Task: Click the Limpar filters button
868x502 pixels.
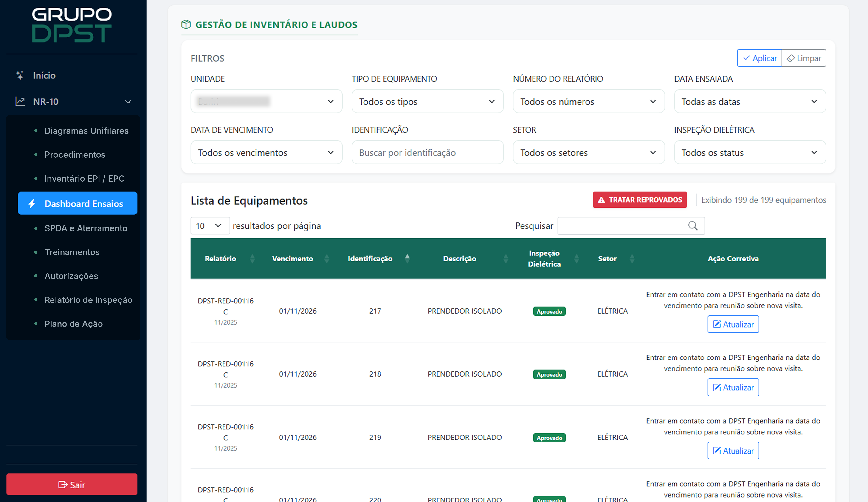Action: (804, 58)
